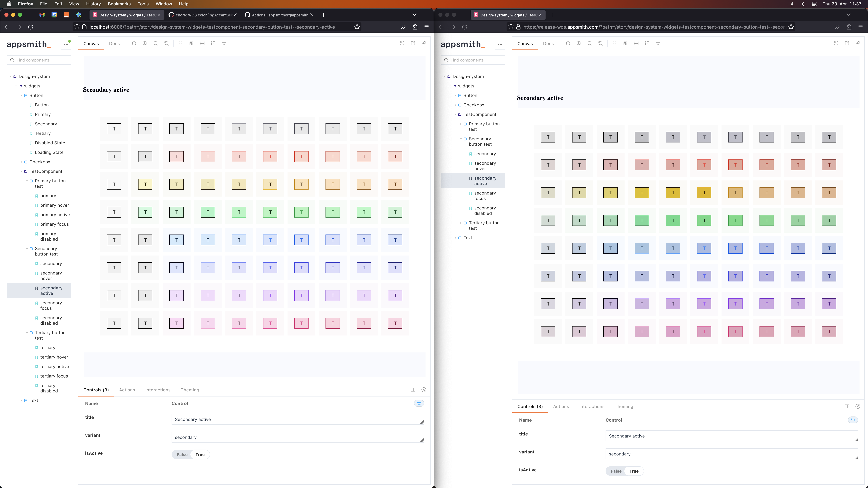Copy canvas link icon in left toolbar

tap(424, 43)
